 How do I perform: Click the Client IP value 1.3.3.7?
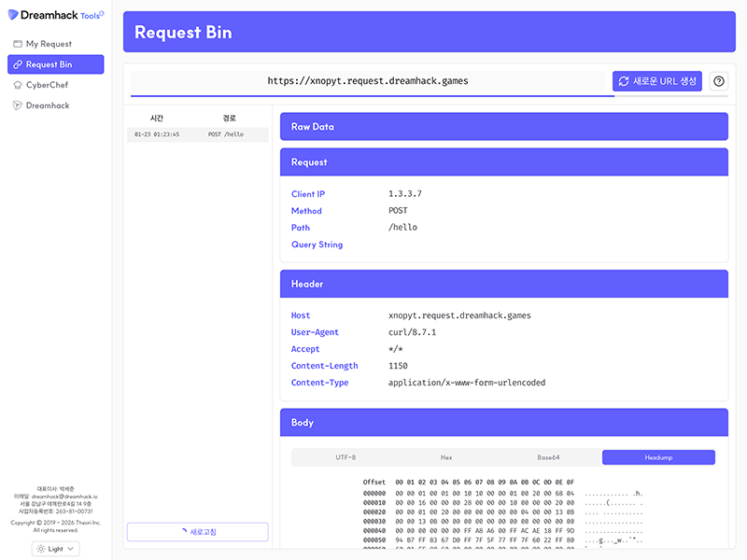point(405,194)
